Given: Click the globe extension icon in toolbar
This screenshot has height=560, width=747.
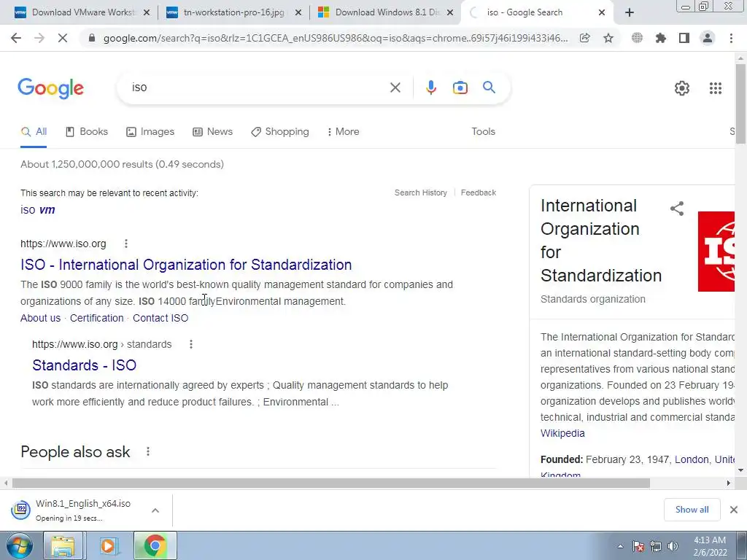Looking at the screenshot, I should [637, 38].
